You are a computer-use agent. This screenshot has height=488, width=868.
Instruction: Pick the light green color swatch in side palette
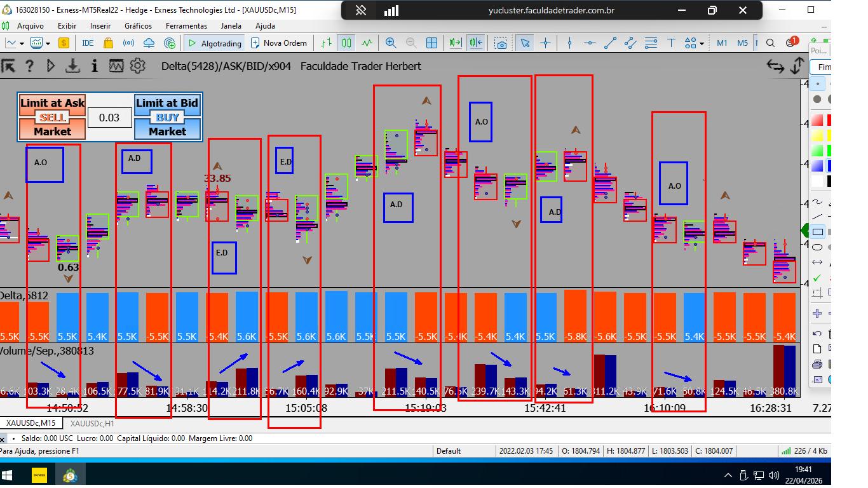coord(817,151)
